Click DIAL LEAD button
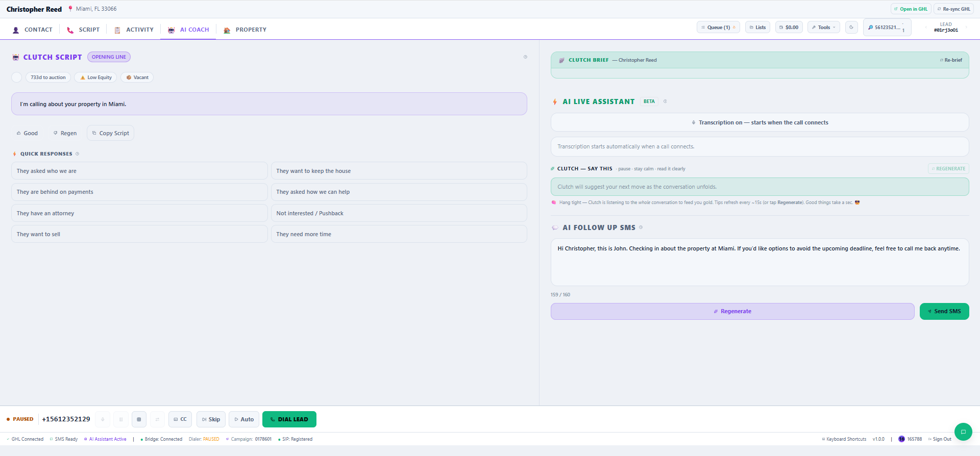The height and width of the screenshot is (456, 980). pos(289,419)
